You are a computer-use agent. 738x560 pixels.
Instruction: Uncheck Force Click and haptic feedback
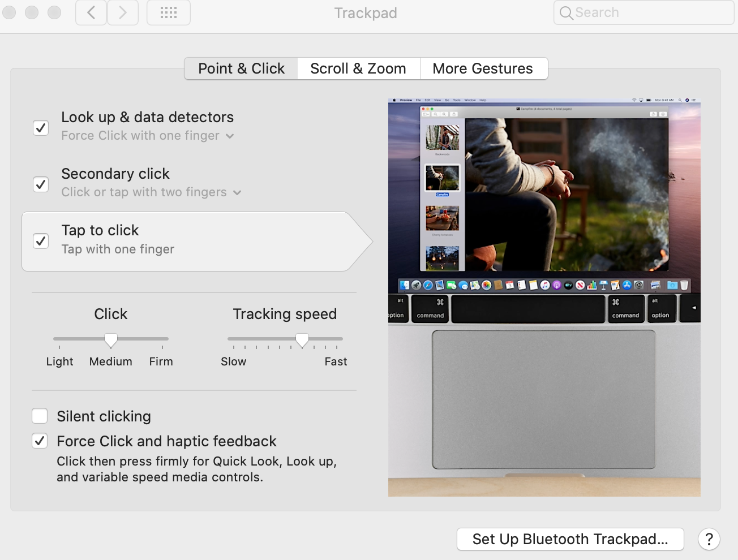tap(40, 441)
